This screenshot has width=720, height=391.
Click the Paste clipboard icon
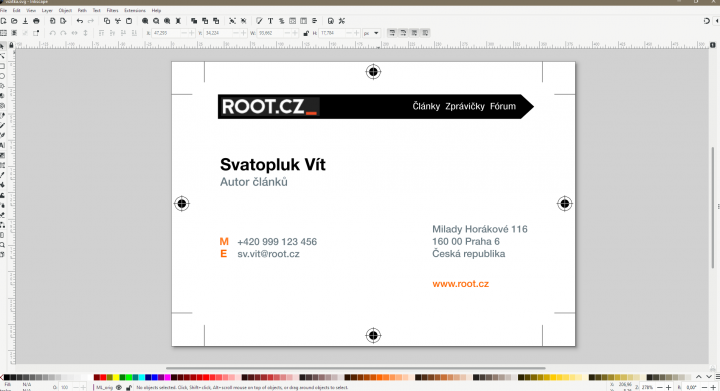pos(129,21)
